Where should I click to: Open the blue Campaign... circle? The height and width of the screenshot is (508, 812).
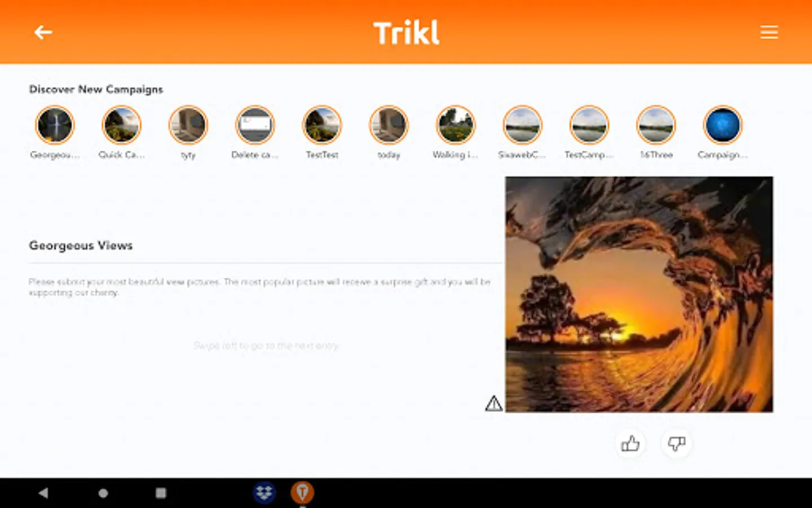(x=722, y=125)
